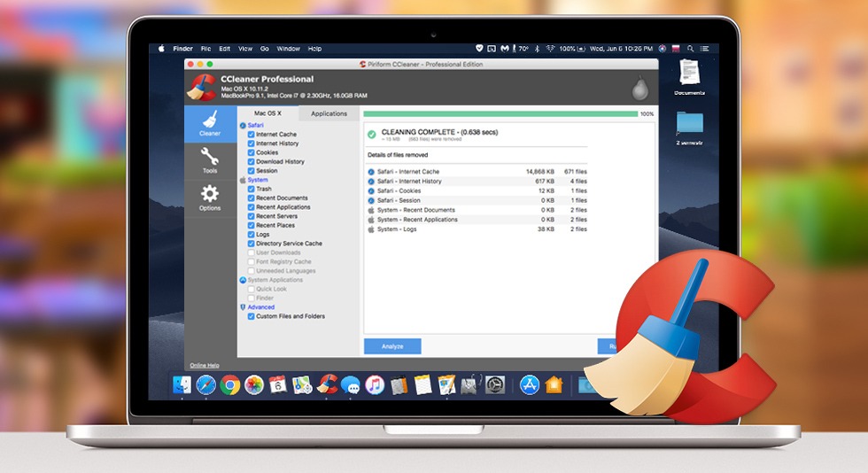Viewport: 868px width, 473px height.
Task: Open Spotlight search in the menu bar
Action: tap(690, 49)
